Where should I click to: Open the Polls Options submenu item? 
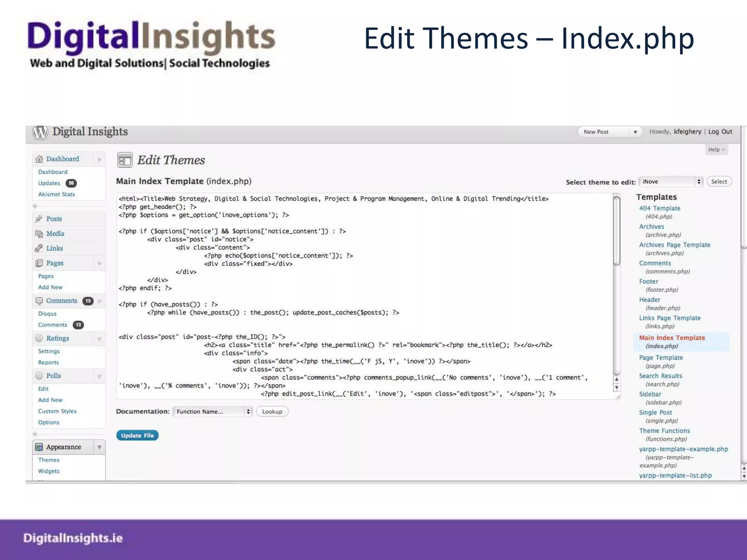tap(49, 422)
